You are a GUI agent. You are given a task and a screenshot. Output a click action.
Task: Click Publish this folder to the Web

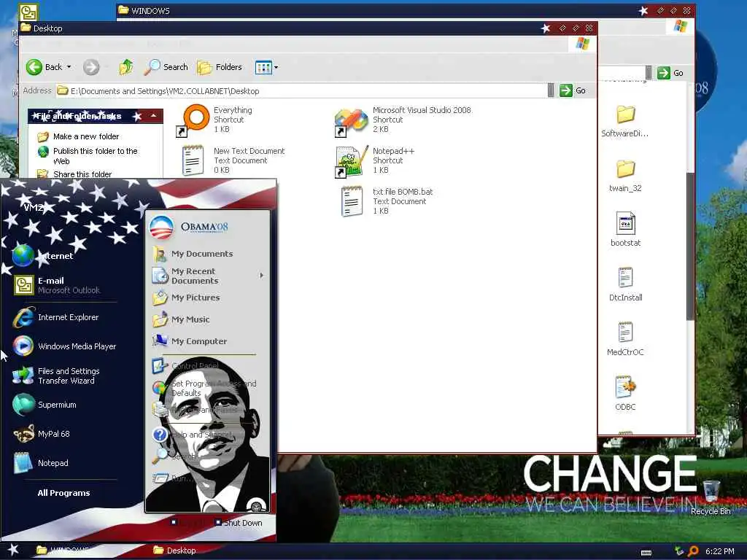(96, 156)
